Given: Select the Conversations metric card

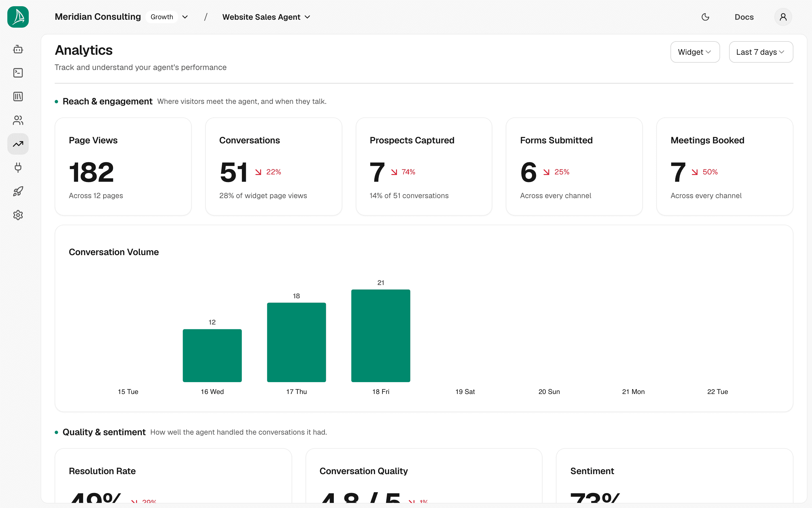Looking at the screenshot, I should pos(273,166).
